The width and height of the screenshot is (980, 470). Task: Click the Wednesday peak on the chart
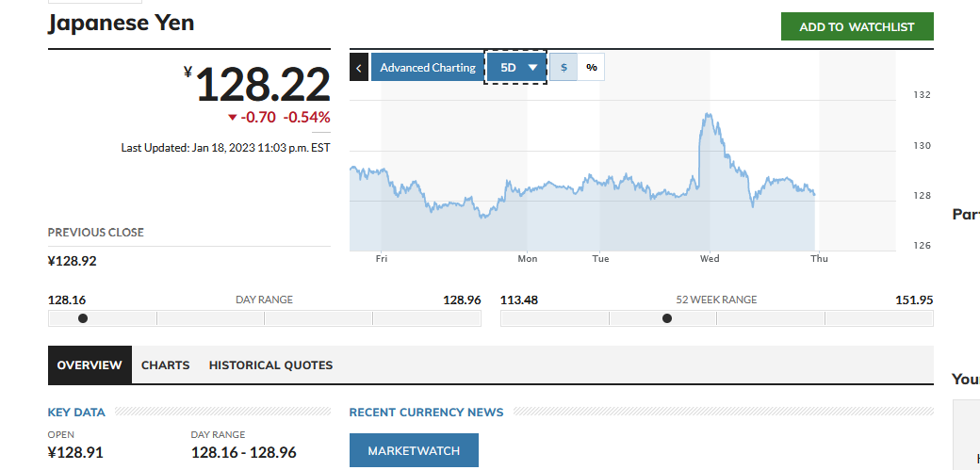tap(708, 114)
